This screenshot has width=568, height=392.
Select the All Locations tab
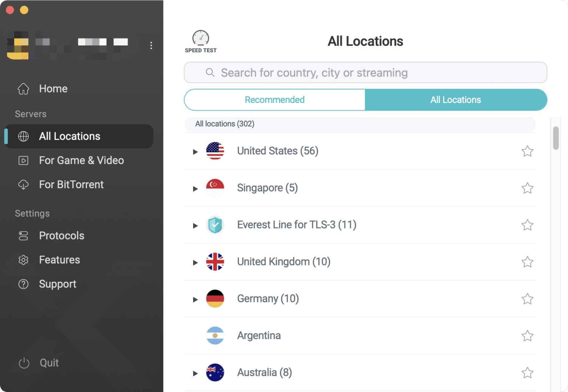pyautogui.click(x=456, y=100)
